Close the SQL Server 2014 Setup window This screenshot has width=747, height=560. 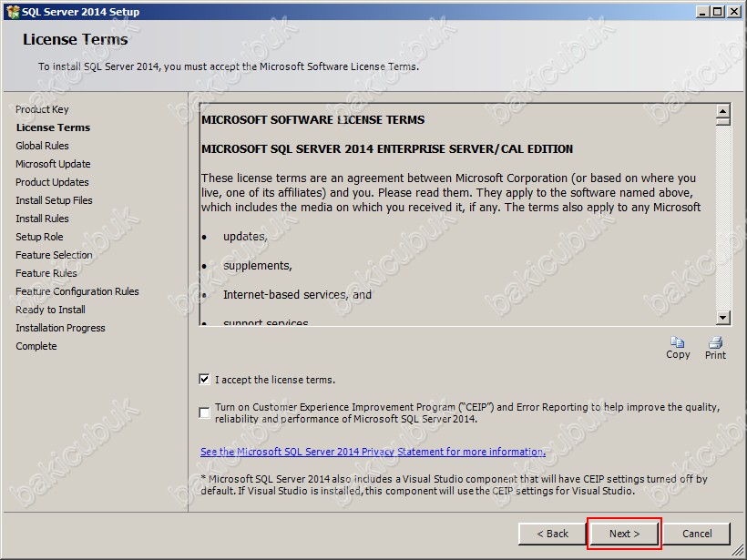tap(734, 12)
